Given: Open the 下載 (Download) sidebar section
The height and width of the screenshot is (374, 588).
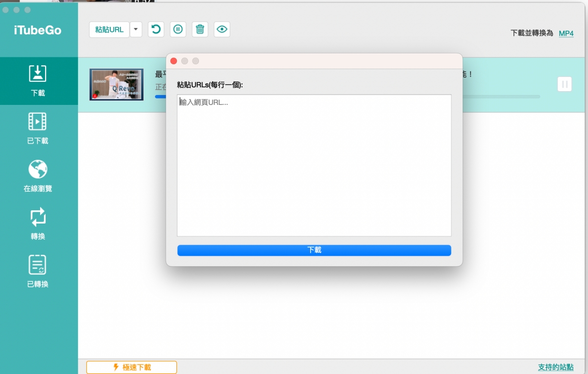Looking at the screenshot, I should pyautogui.click(x=38, y=80).
